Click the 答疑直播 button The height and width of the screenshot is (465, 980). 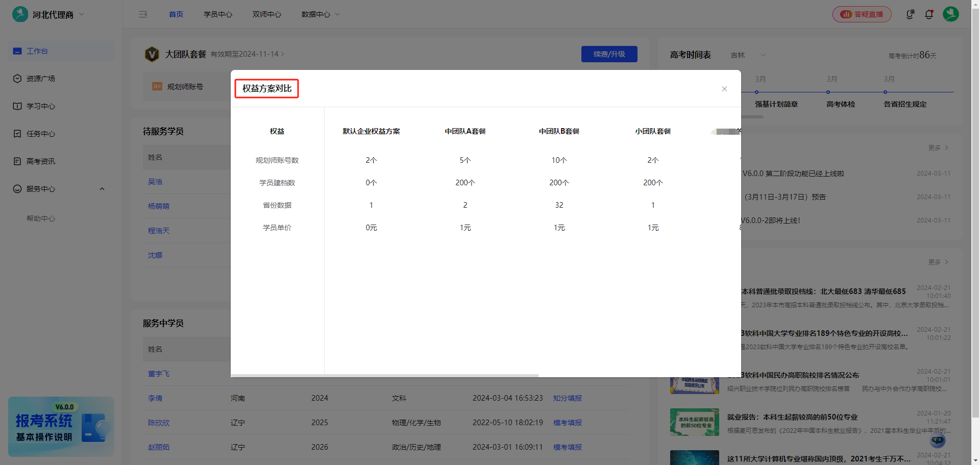coord(862,14)
